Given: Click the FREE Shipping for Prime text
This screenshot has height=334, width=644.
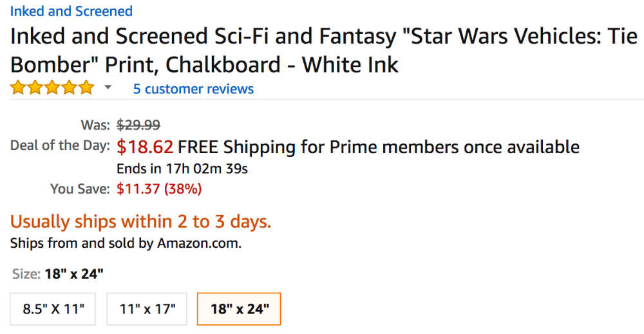Looking at the screenshot, I should pyautogui.click(x=379, y=147).
